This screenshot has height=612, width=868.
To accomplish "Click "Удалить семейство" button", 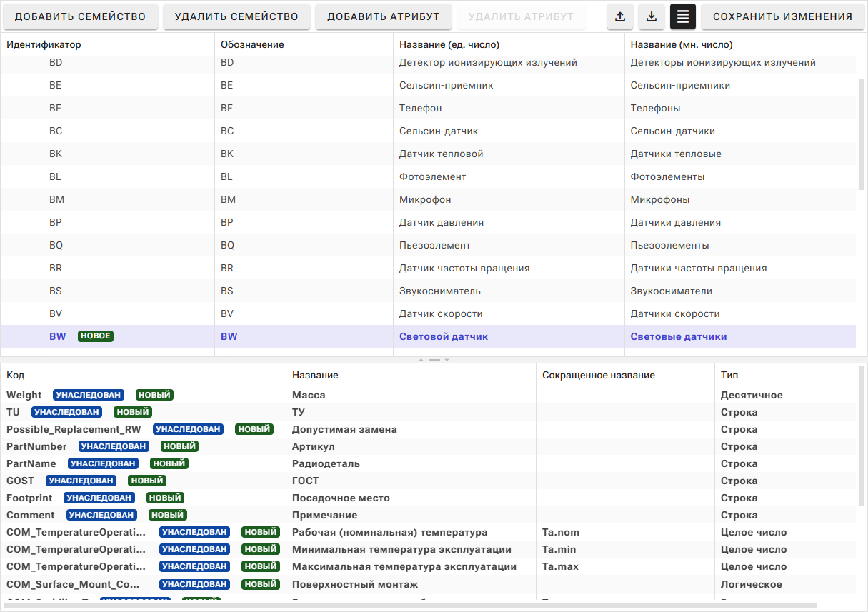I will tap(236, 16).
